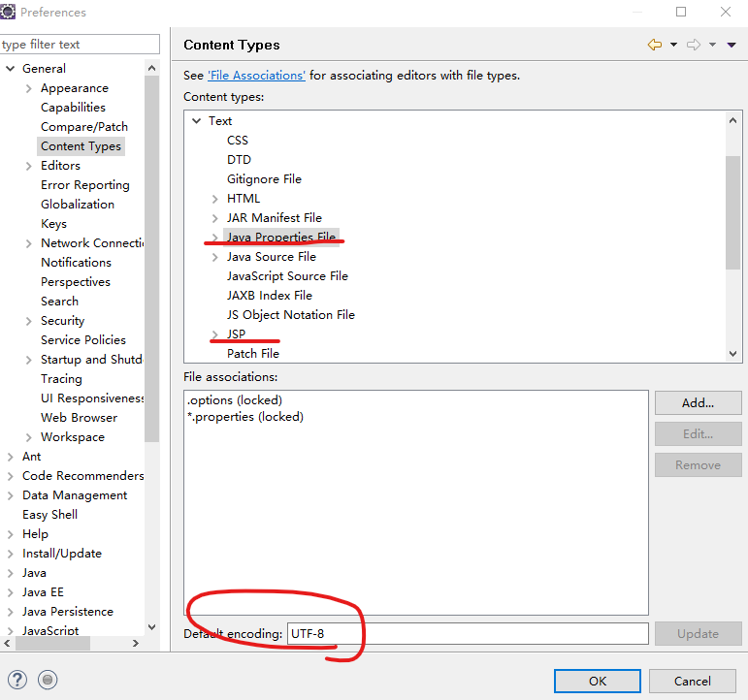Screen dimensions: 748x700
Task: Expand the JSP content type
Action: 214,334
